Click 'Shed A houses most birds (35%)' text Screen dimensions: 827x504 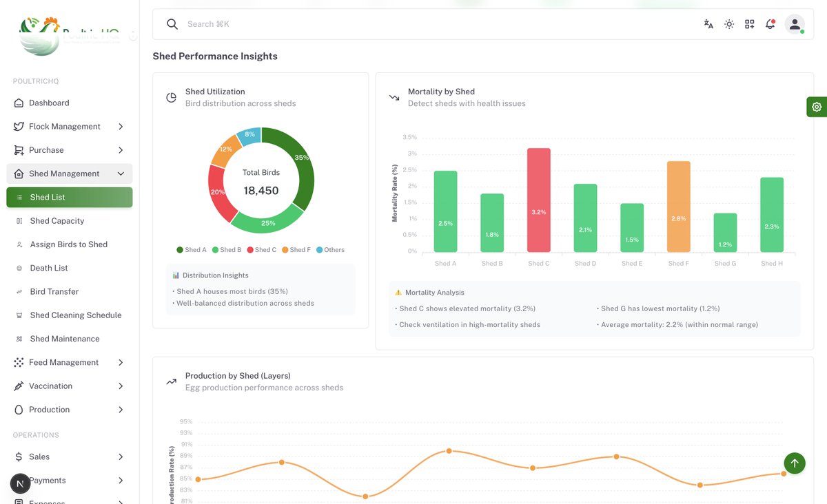coord(232,291)
